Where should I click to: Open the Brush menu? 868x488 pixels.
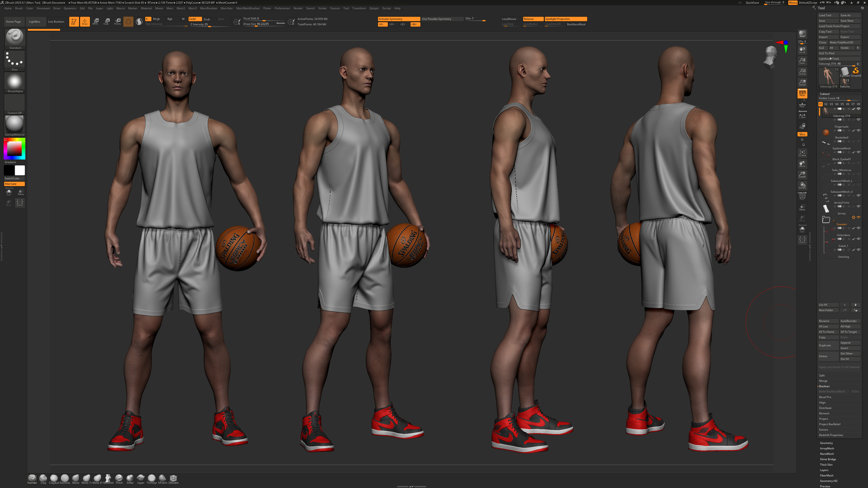tap(19, 8)
